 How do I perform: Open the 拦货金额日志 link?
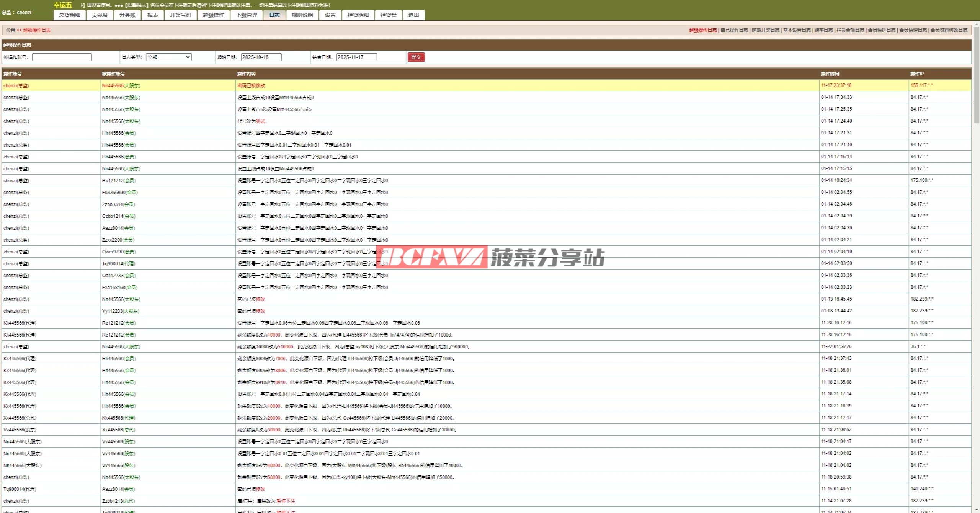[x=850, y=30]
